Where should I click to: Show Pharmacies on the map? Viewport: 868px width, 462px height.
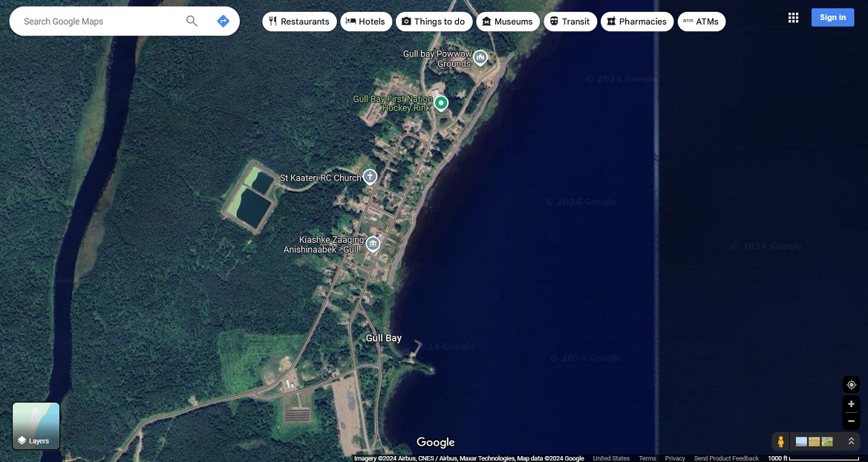point(636,22)
